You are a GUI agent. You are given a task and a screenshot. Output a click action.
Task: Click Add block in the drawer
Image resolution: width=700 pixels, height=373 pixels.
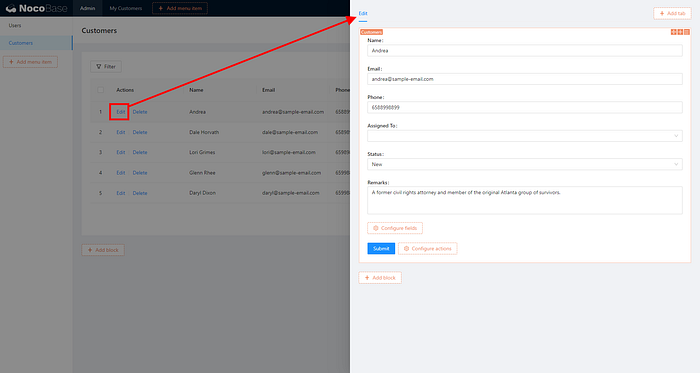pos(380,278)
